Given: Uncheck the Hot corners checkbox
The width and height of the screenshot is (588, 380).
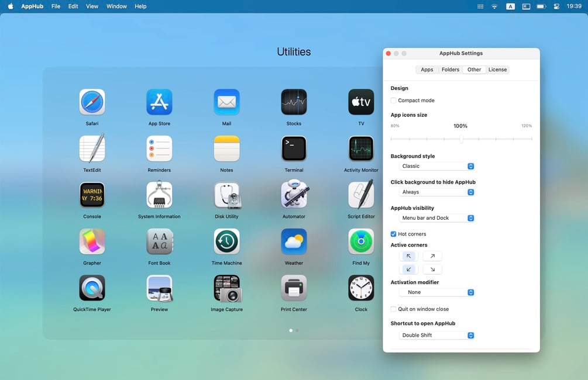Looking at the screenshot, I should pyautogui.click(x=393, y=234).
